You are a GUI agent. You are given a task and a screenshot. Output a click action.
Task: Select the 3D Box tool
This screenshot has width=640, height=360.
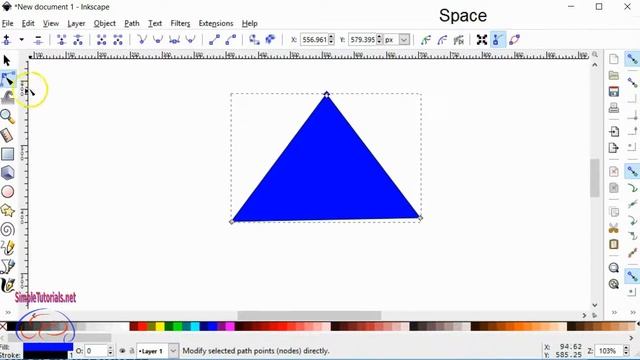[x=7, y=173]
